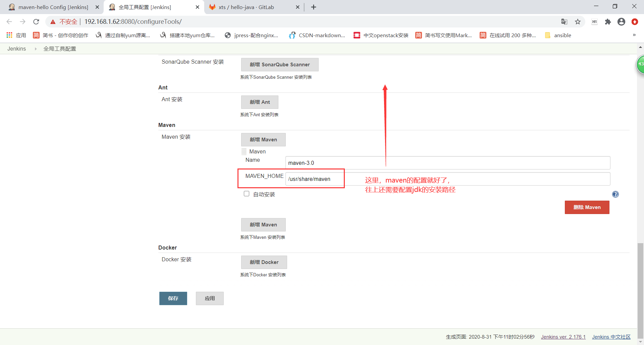Enable the 自动安装 checkbox
This screenshot has width=644, height=345.
(x=247, y=194)
